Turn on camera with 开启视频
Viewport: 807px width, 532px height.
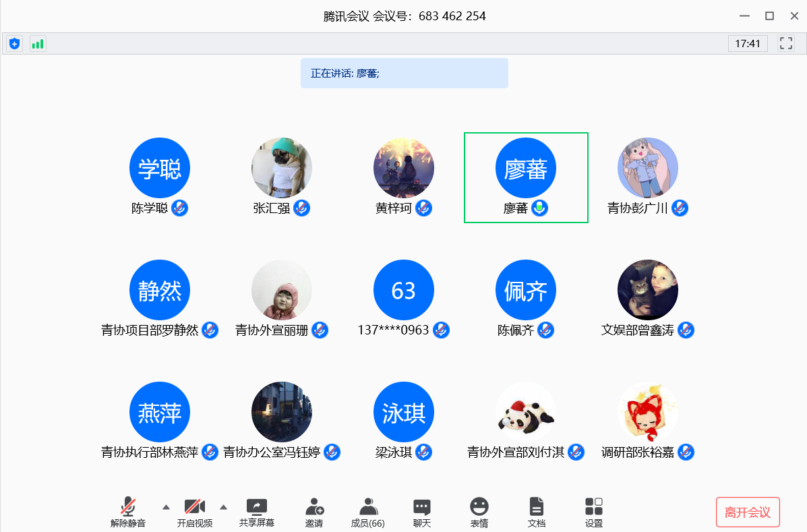(x=195, y=512)
